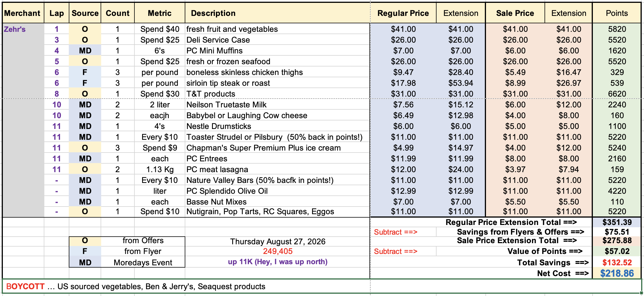Select the Net Cost value $218.86

click(617, 273)
